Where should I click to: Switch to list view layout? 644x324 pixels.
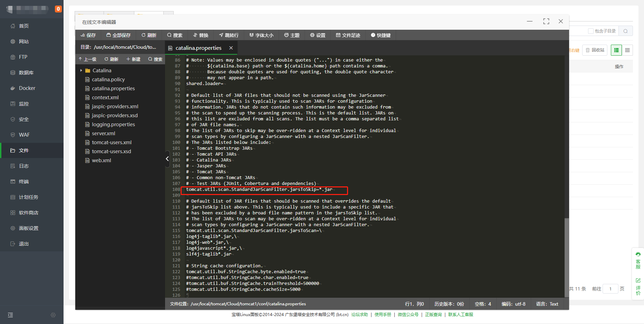616,50
